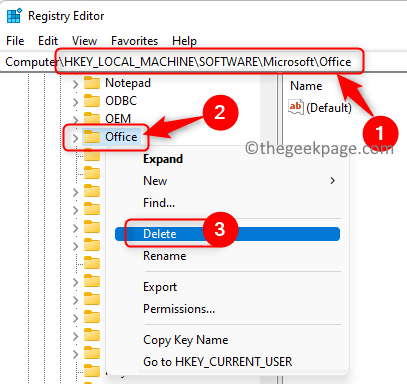Open the Favorites menu
Viewport: 407px width, 384px height.
coord(134,41)
